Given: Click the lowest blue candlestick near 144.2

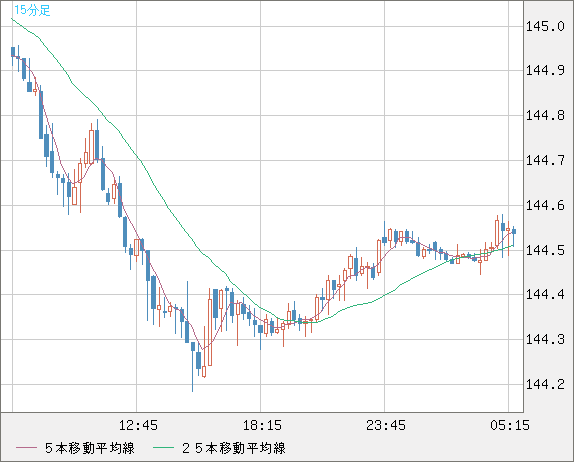Looking at the screenshot, I should pos(193,367).
